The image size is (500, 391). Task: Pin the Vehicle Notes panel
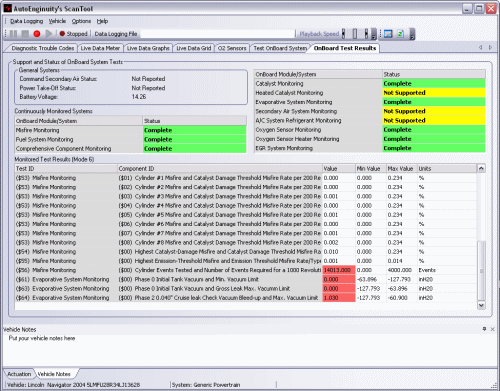[484, 329]
